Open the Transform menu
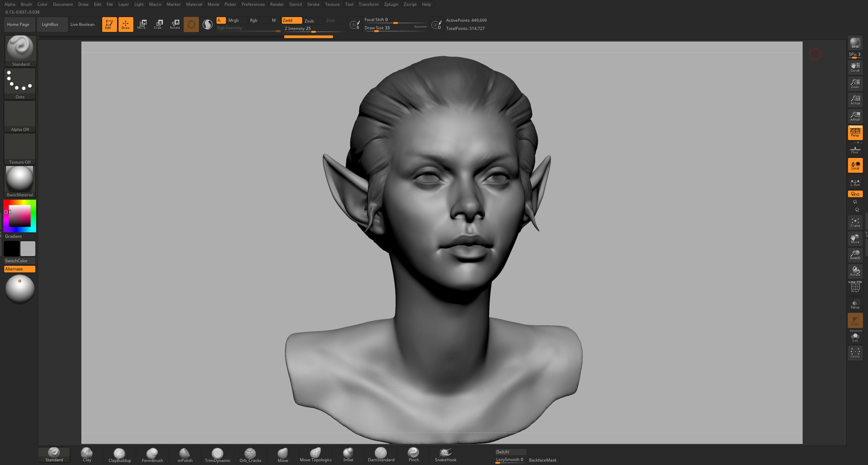This screenshot has height=465, width=868. click(x=369, y=4)
